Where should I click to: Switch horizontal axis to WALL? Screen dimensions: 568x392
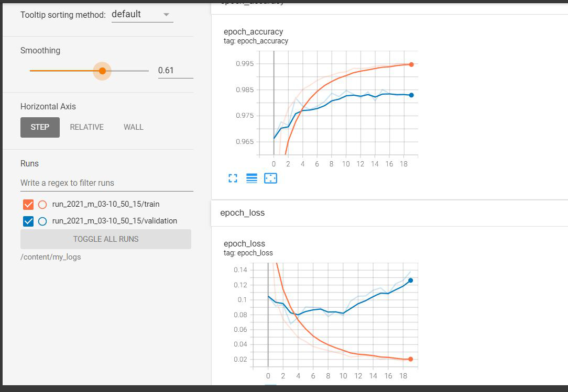coord(133,127)
